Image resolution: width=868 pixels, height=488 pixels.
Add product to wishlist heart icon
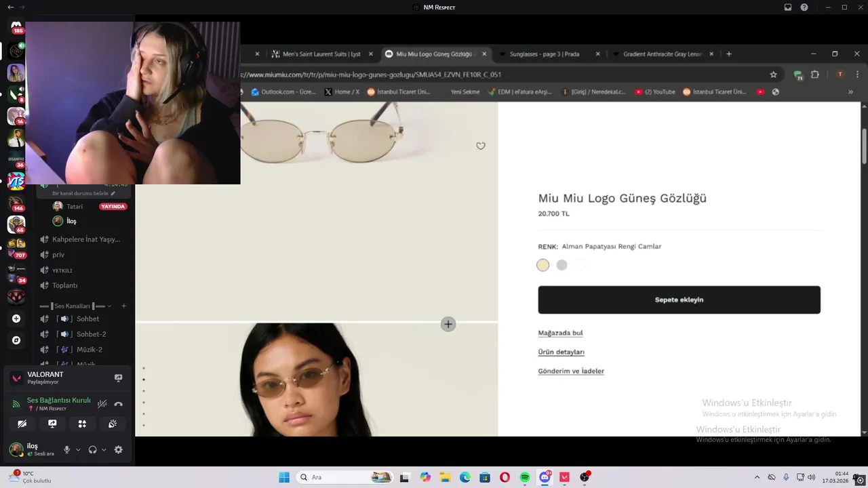[x=481, y=146]
